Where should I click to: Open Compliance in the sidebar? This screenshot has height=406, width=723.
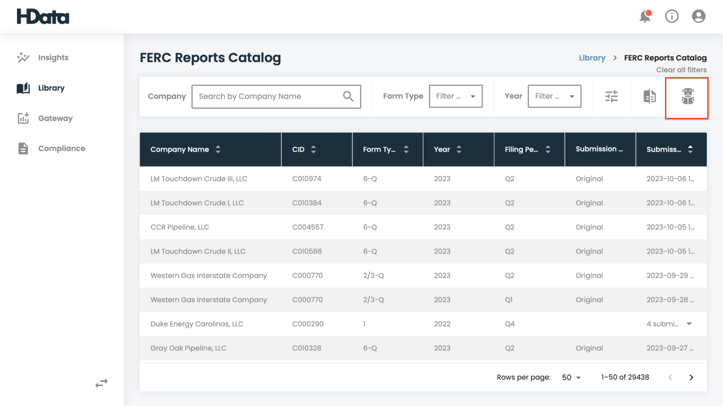coord(61,148)
